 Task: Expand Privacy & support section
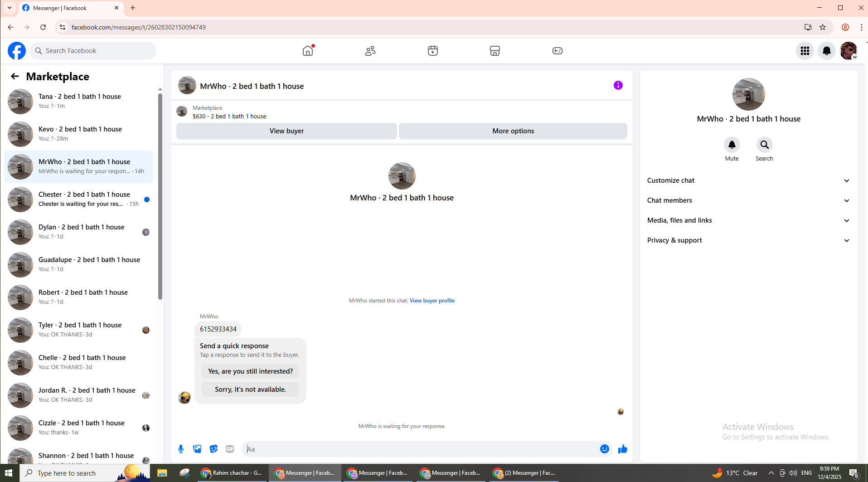pyautogui.click(x=748, y=240)
